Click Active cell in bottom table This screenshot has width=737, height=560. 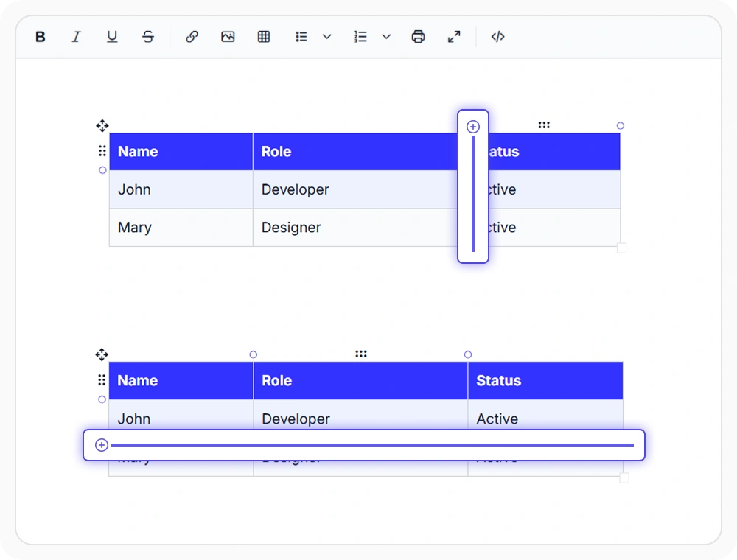545,414
